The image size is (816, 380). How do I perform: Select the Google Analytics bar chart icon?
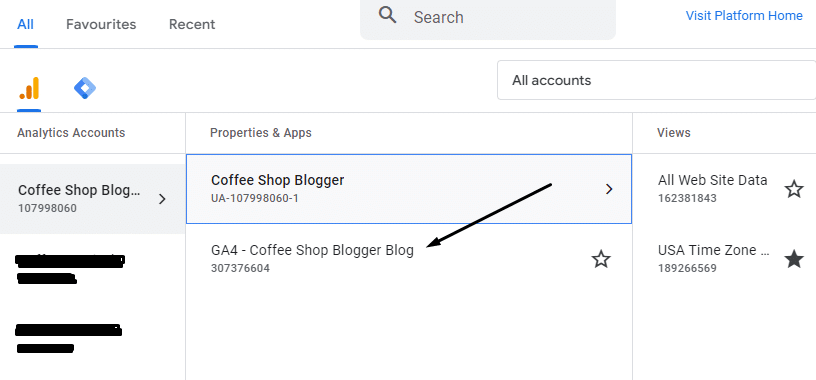tap(29, 88)
